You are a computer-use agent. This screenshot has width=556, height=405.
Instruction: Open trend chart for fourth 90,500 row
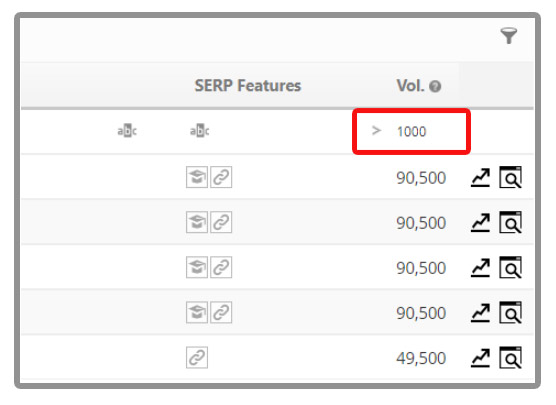[480, 313]
